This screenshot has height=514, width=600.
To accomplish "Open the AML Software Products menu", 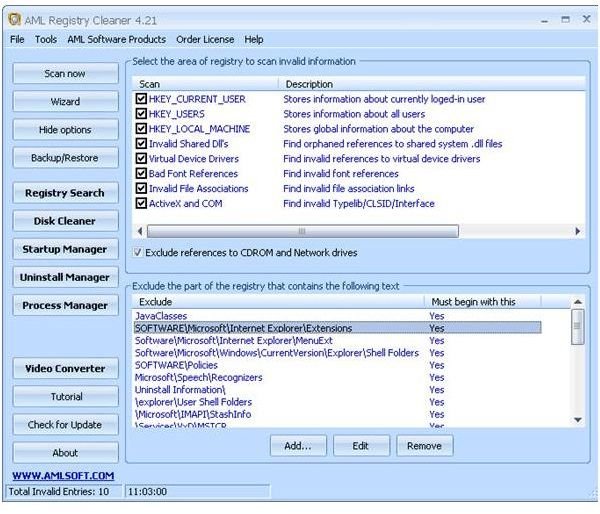I will click(117, 39).
